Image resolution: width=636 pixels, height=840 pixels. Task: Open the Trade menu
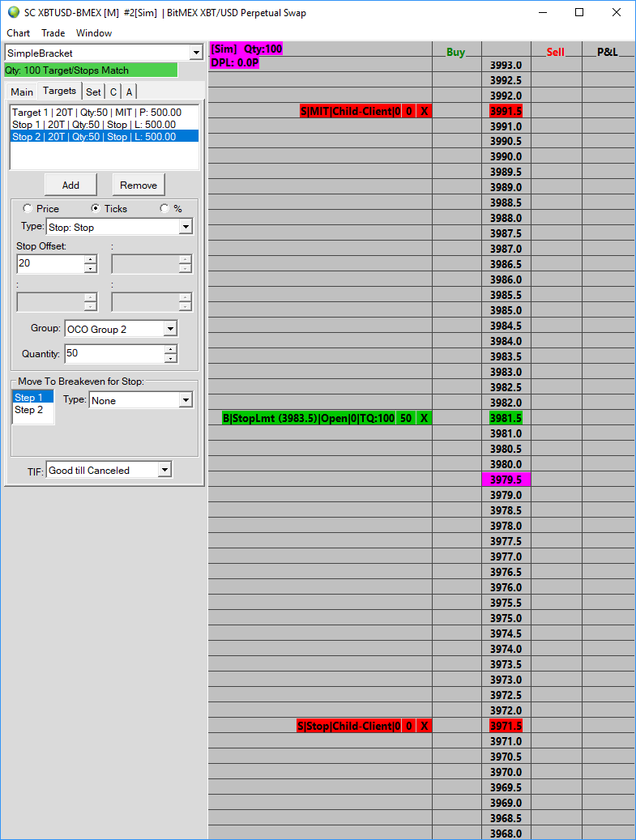[53, 32]
